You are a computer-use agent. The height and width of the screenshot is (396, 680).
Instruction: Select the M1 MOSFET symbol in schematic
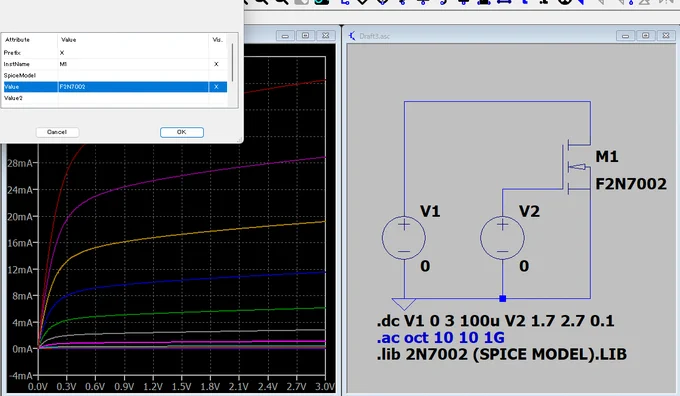coord(576,167)
